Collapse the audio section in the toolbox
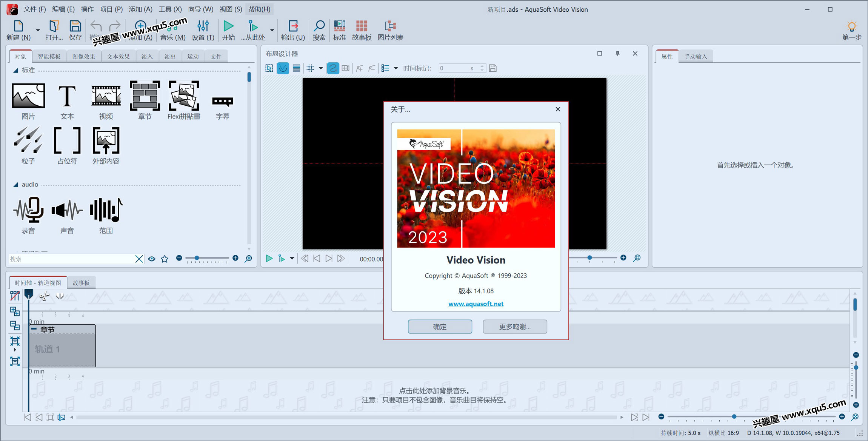The image size is (868, 441). 15,185
